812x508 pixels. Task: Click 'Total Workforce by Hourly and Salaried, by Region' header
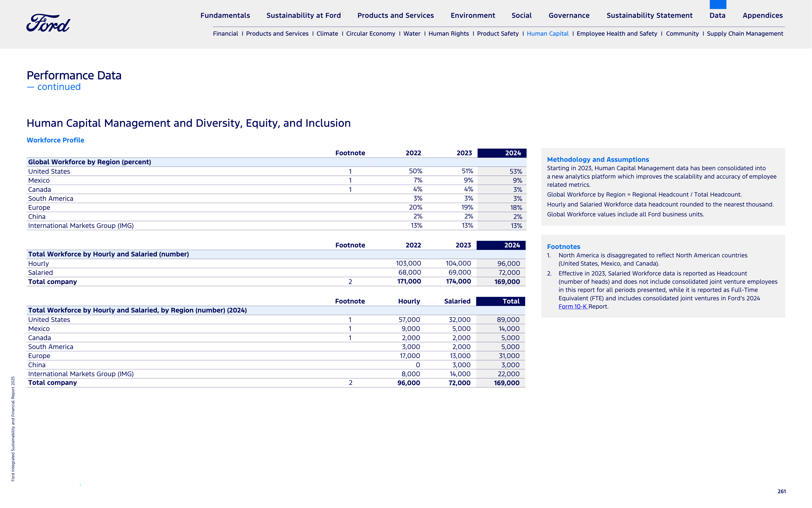276,310
